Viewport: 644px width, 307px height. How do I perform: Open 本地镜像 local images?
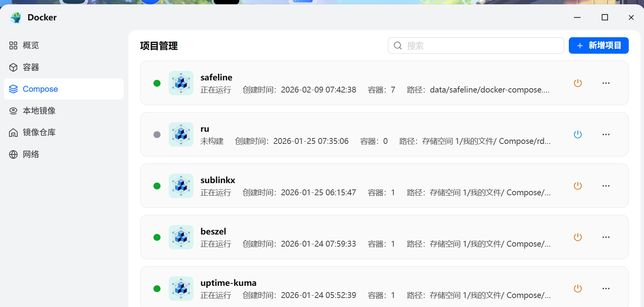64,111
